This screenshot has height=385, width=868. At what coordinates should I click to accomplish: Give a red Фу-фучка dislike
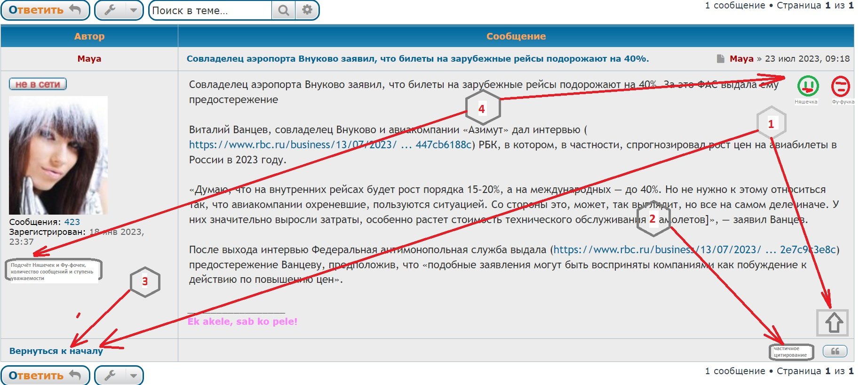pos(841,86)
